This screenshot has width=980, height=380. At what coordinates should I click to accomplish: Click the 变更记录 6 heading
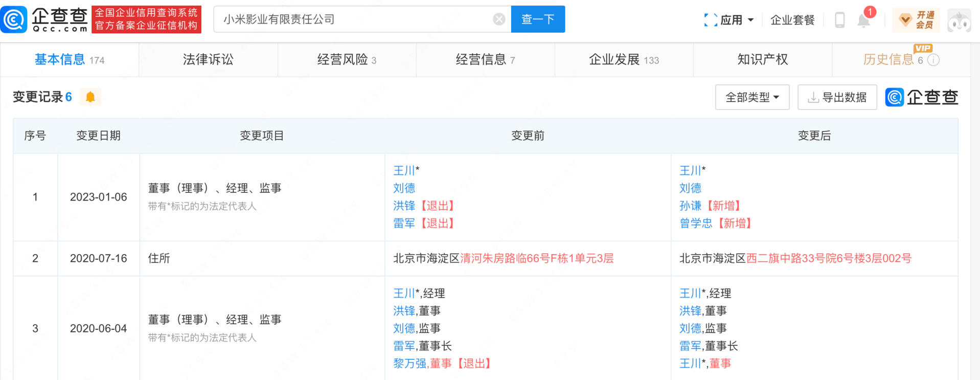(x=42, y=97)
